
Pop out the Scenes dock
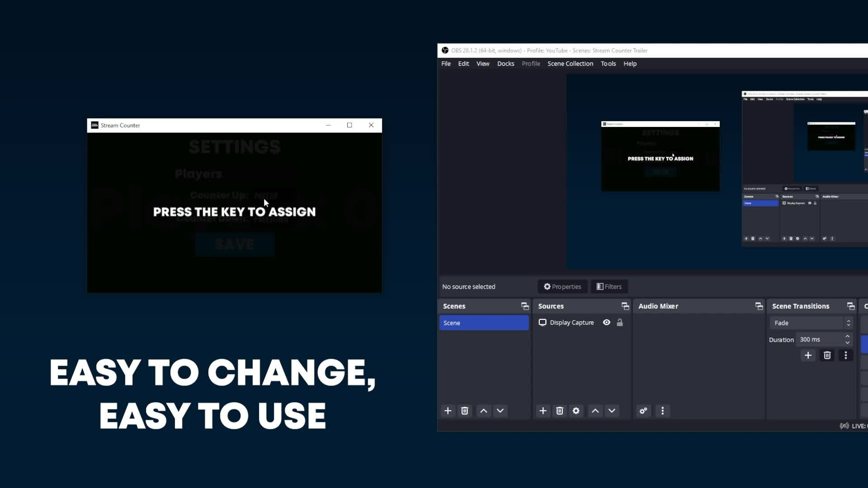pos(524,306)
